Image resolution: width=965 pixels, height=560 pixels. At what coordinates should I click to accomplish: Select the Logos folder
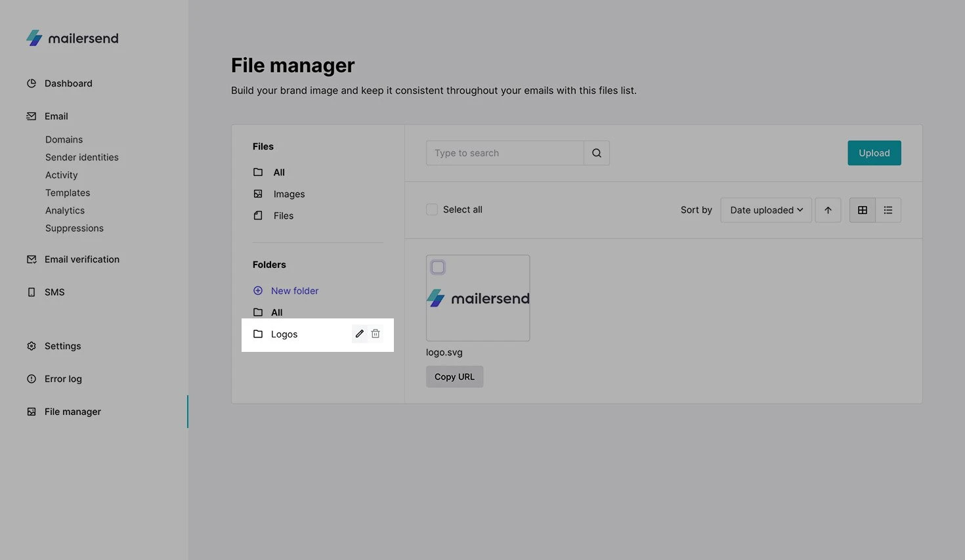point(284,334)
